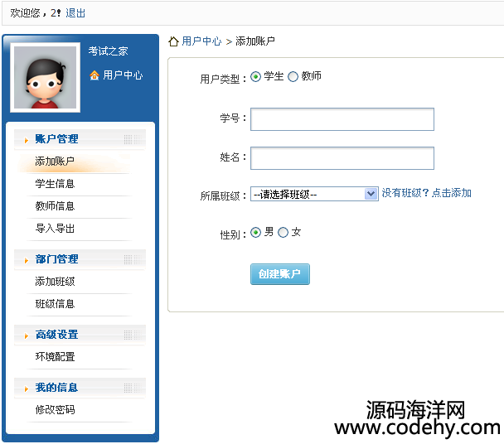Image resolution: width=504 pixels, height=444 pixels.
Task: Choose 男 gender radio button
Action: pyautogui.click(x=255, y=232)
